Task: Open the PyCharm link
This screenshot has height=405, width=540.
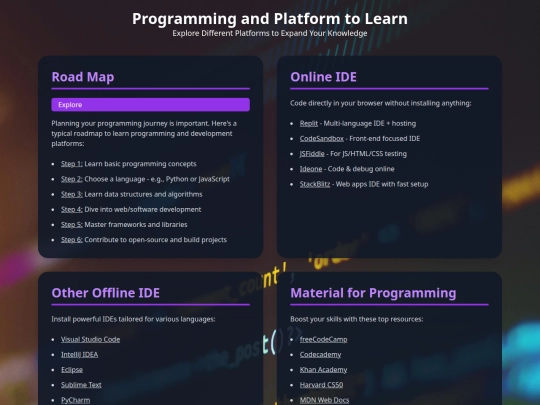Action: click(75, 400)
